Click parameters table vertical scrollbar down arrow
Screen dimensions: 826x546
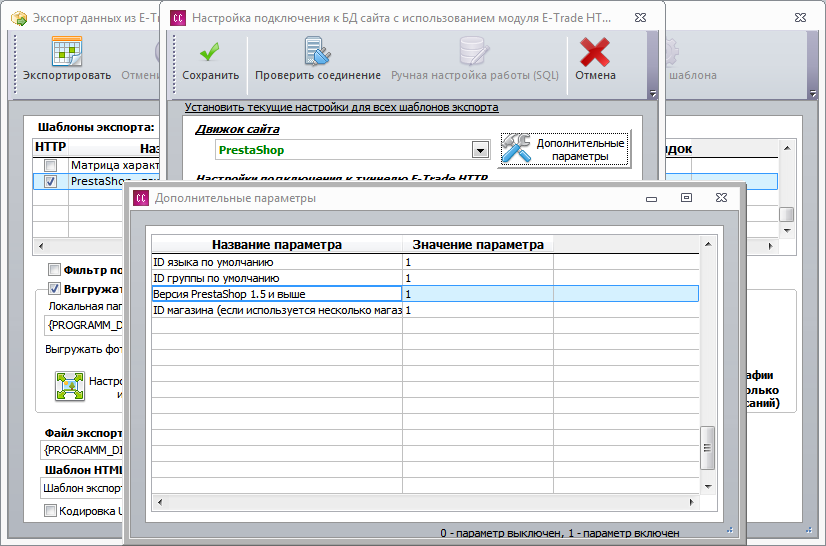(x=708, y=486)
